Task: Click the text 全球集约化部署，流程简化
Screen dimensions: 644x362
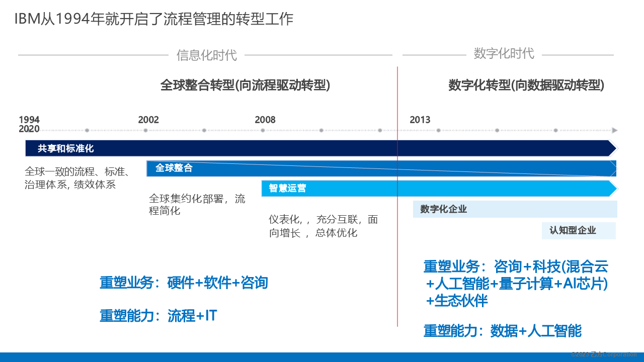Action: click(197, 205)
